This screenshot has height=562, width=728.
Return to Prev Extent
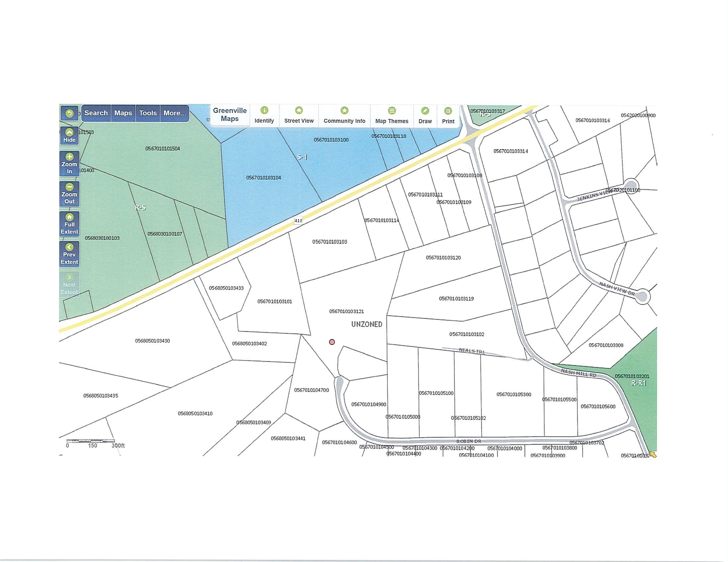[x=69, y=254]
